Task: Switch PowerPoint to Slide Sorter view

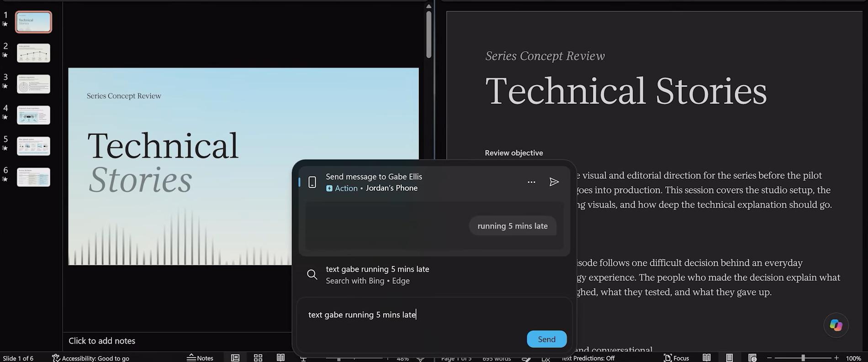Action: [258, 358]
